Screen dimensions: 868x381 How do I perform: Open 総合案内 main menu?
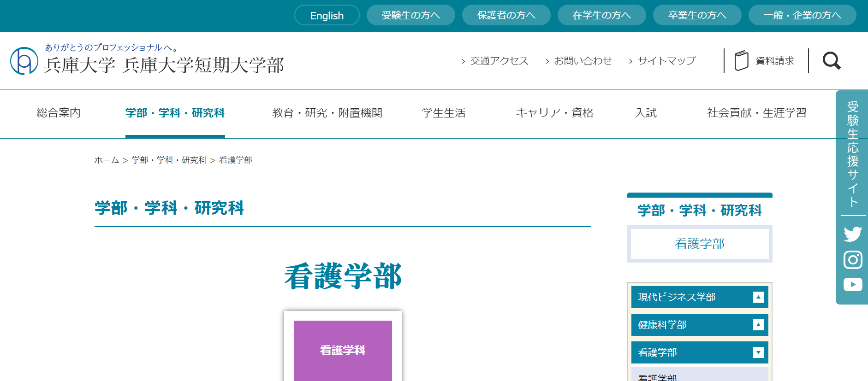pyautogui.click(x=59, y=113)
